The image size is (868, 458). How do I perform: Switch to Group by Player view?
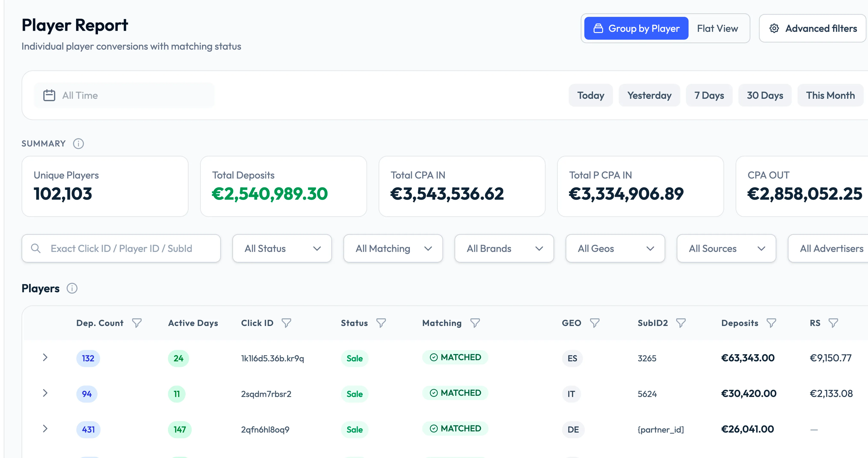point(636,28)
